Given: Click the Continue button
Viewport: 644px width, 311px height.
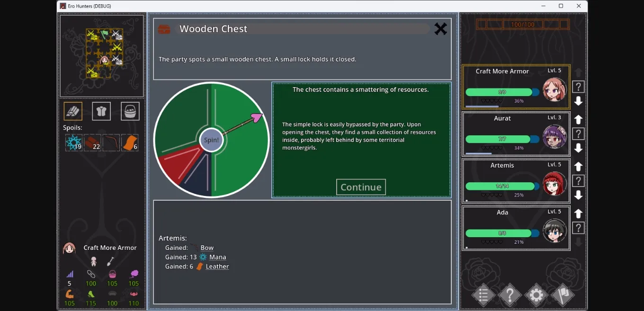Looking at the screenshot, I should (x=361, y=187).
